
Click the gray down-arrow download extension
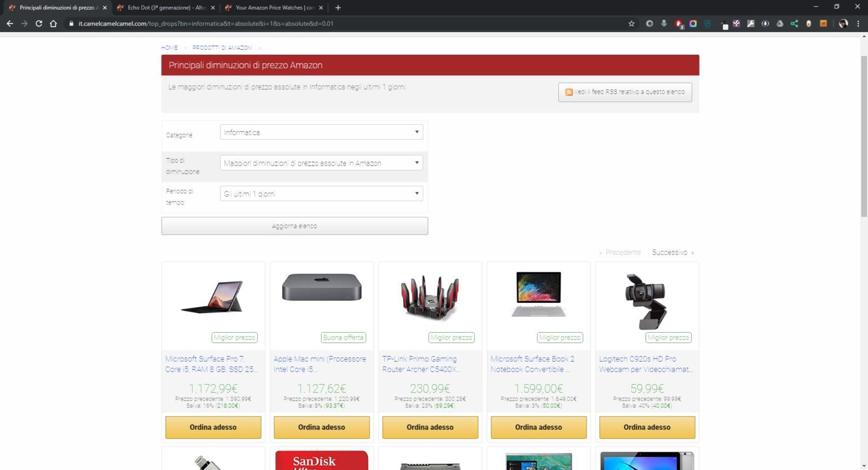coord(664,24)
